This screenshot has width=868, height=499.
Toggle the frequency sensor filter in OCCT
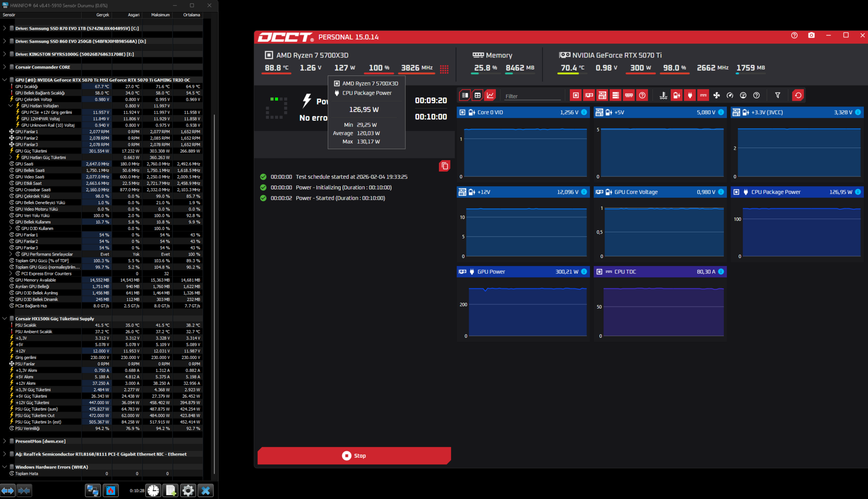point(730,96)
